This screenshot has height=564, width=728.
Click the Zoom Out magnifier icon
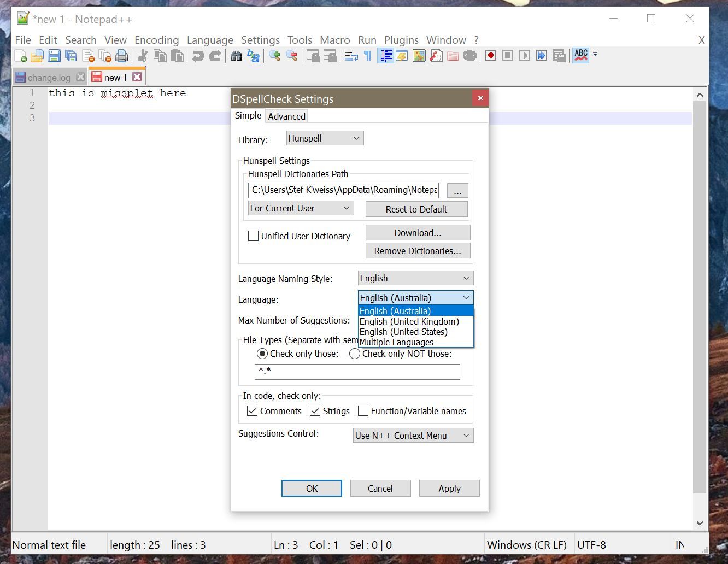point(291,56)
